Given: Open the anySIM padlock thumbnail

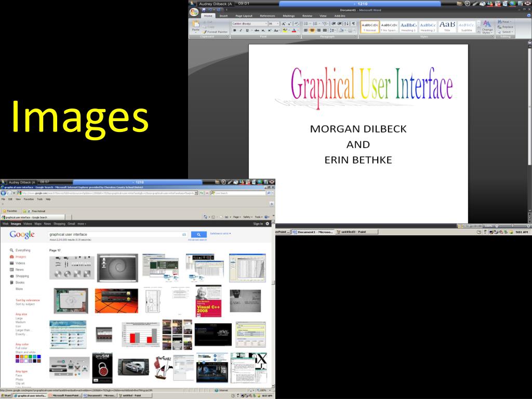Looking at the screenshot, I should [x=102, y=368].
